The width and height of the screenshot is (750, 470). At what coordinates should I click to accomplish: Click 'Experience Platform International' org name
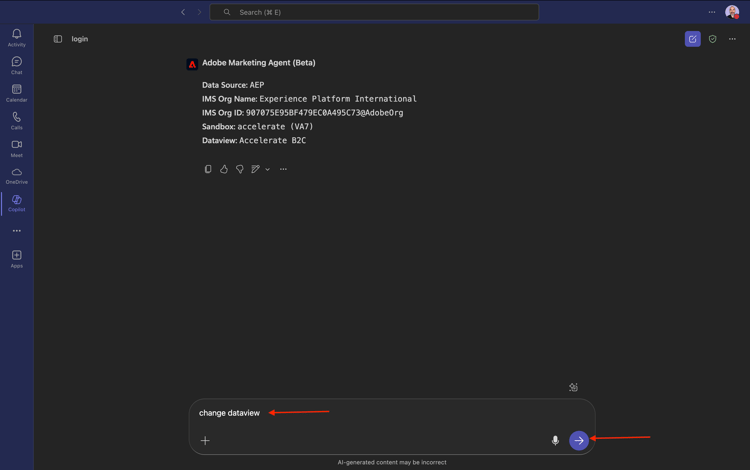pos(338,99)
